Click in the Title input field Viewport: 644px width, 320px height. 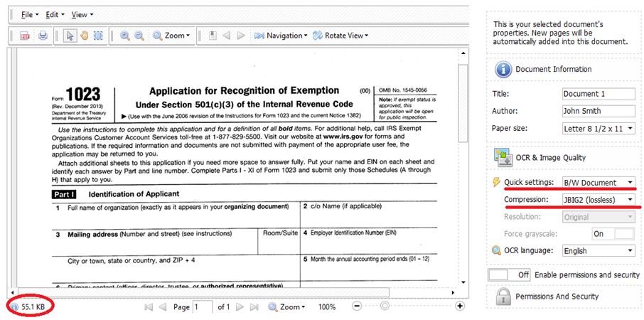click(x=599, y=94)
